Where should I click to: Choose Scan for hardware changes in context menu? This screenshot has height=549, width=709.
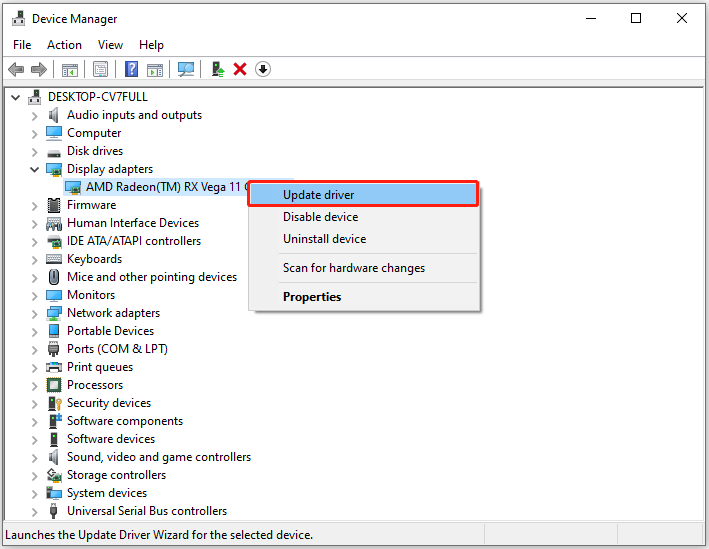click(x=363, y=268)
